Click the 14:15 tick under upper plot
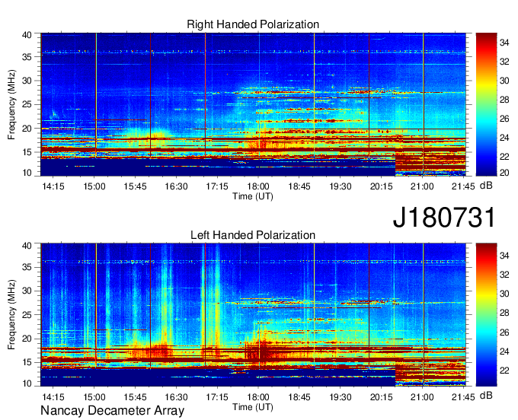This screenshot has width=518, height=420. point(53,186)
